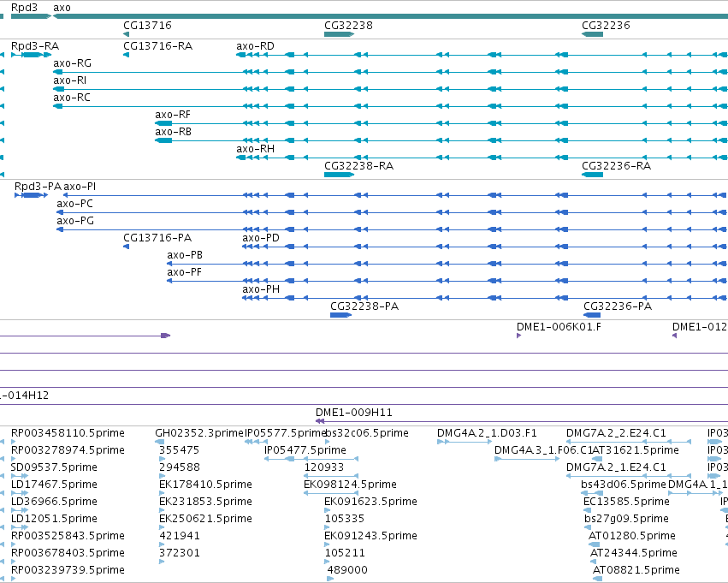Select EST RP003678403.5prime

click(x=68, y=553)
